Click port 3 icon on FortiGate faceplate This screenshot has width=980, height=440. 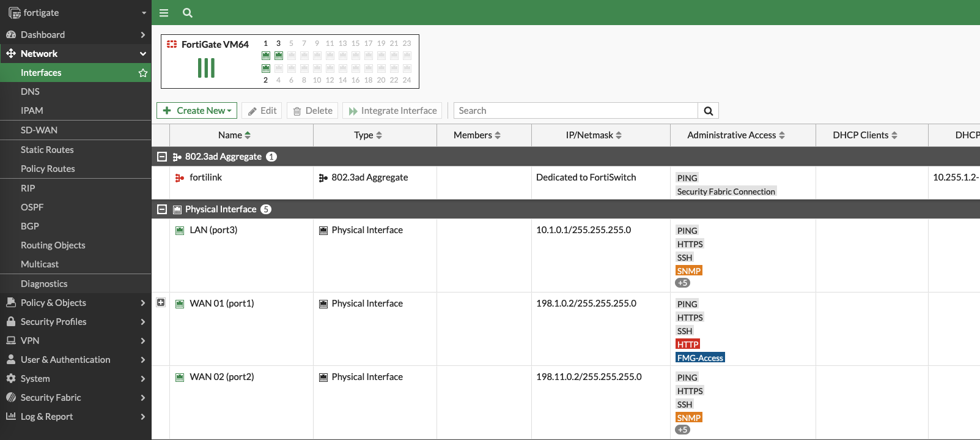[279, 56]
